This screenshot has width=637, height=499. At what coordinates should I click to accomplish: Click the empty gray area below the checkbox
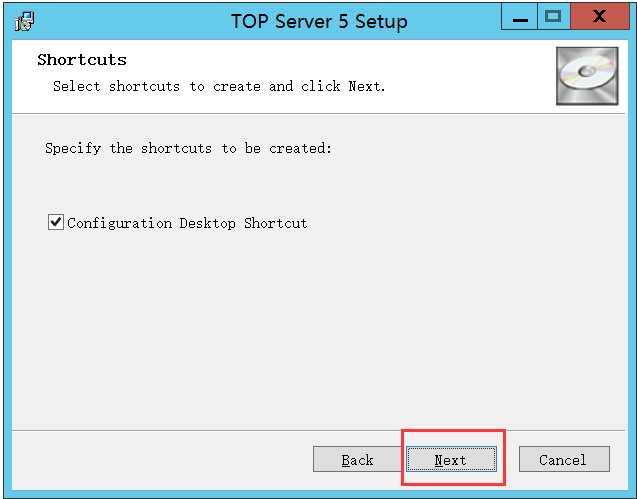(x=300, y=330)
